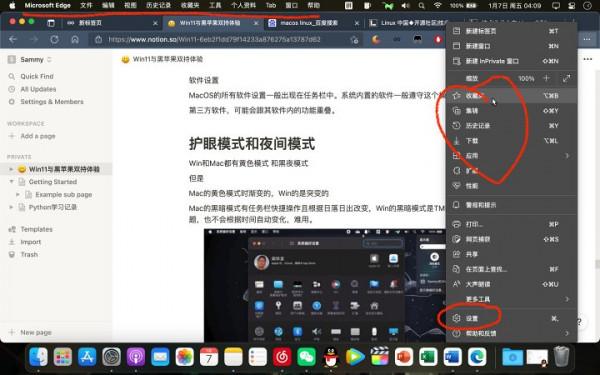Open 历史记录 in Edge dropdown menu
The height and width of the screenshot is (375, 600).
[x=511, y=126]
